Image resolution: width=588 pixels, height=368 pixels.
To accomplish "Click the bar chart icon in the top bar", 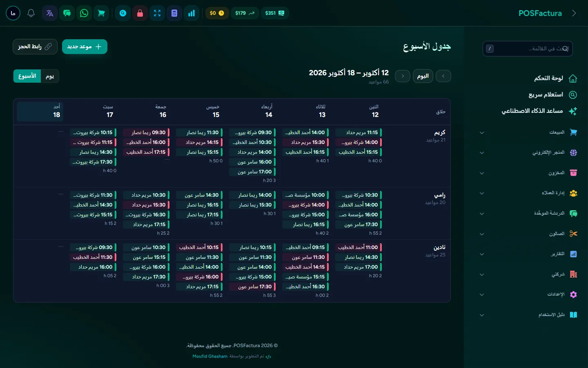I will tap(192, 13).
